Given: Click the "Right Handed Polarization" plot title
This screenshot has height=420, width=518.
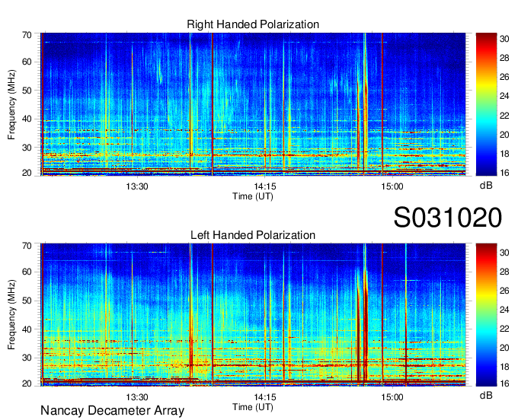Looking at the screenshot, I should pyautogui.click(x=253, y=24).
